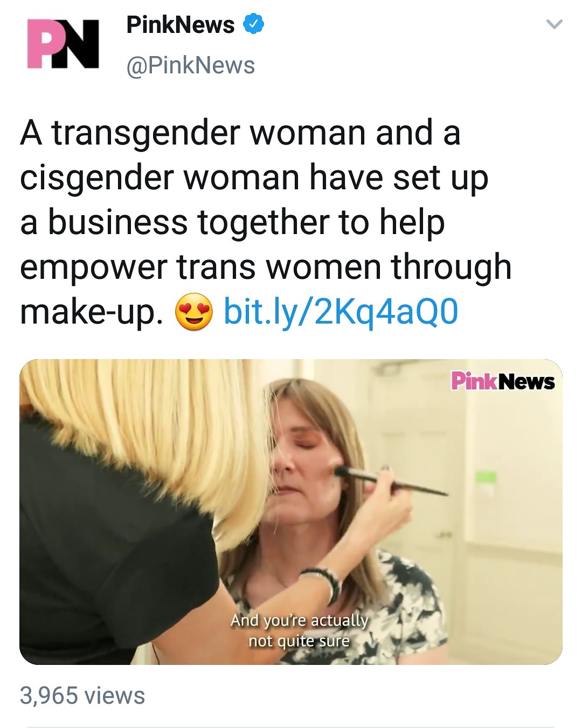
Task: Click the word 'cisgender' in tweet text
Action: click(x=96, y=178)
